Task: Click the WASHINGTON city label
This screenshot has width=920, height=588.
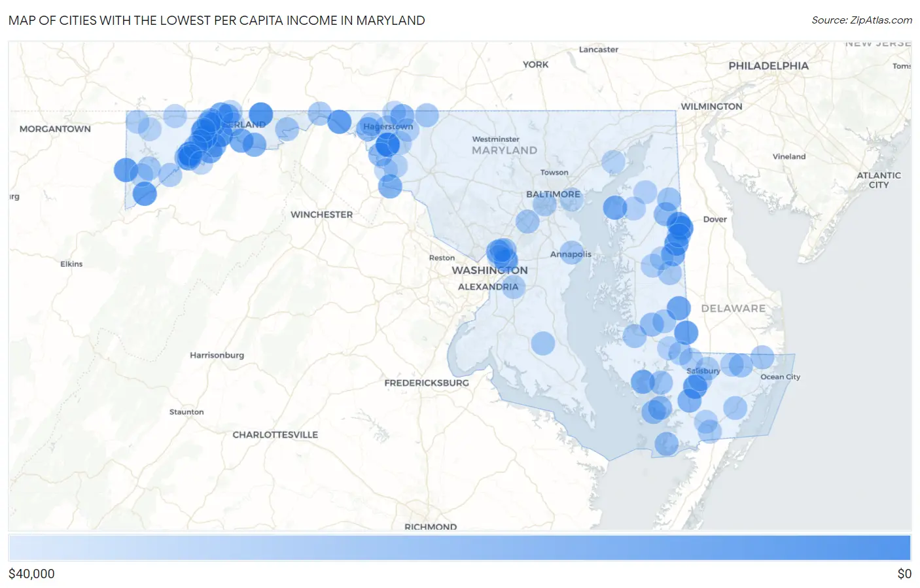Action: (x=489, y=270)
